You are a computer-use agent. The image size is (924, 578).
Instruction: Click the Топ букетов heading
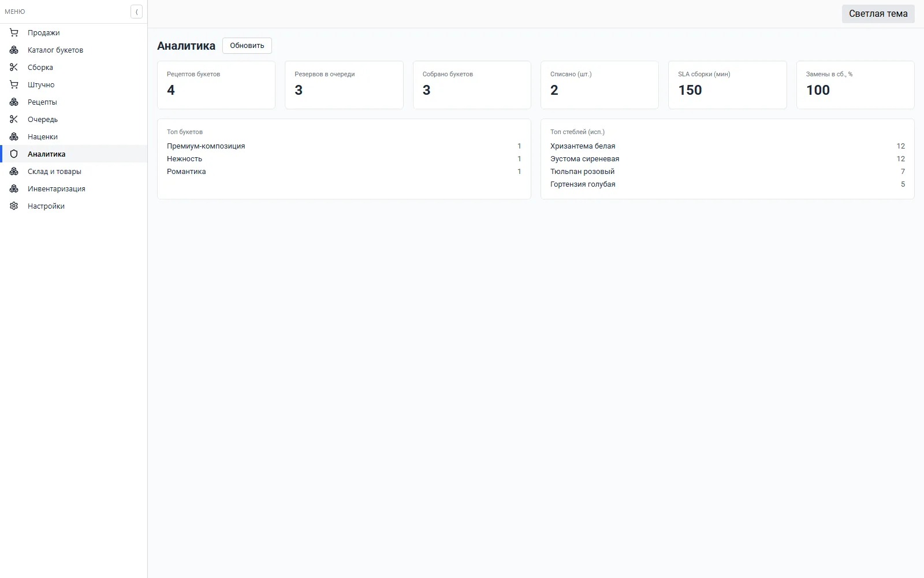[x=185, y=132]
